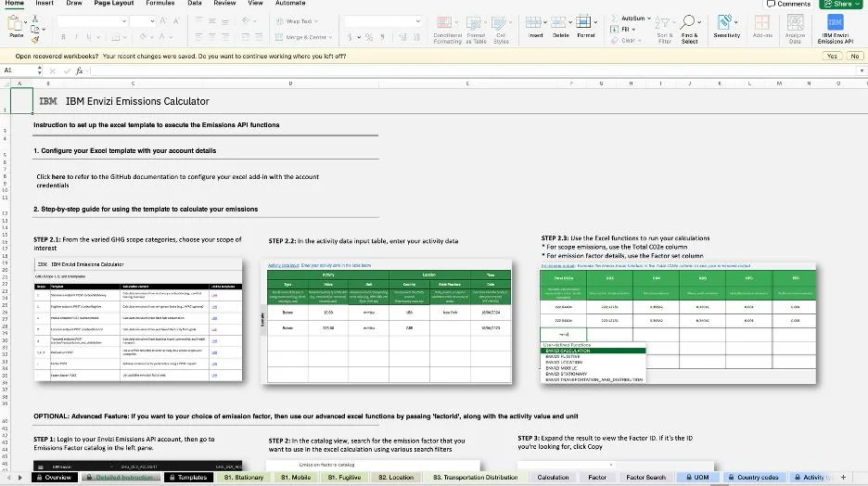Click the next sheet arrow
Image resolution: width=868 pixels, height=486 pixels.
pos(19,477)
